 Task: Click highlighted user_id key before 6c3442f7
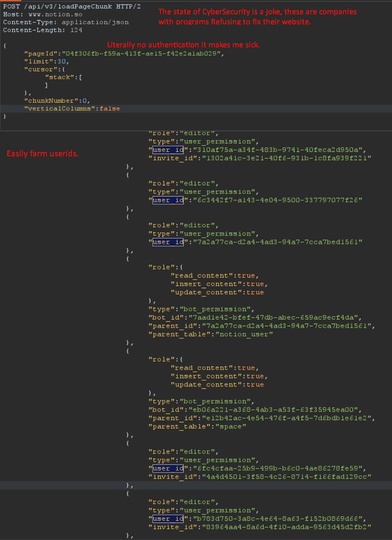click(x=168, y=200)
